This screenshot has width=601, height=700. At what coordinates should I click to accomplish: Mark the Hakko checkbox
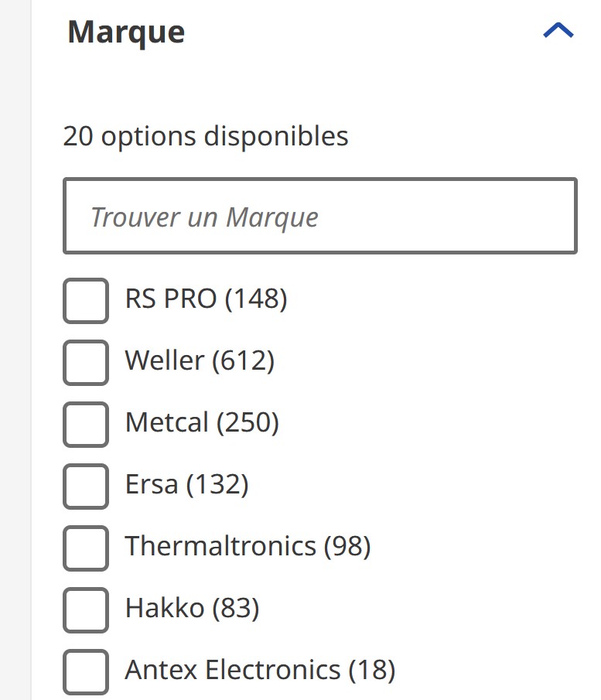click(x=85, y=610)
